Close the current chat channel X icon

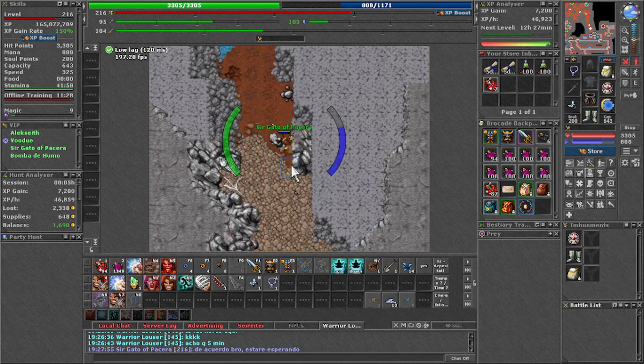point(396,325)
